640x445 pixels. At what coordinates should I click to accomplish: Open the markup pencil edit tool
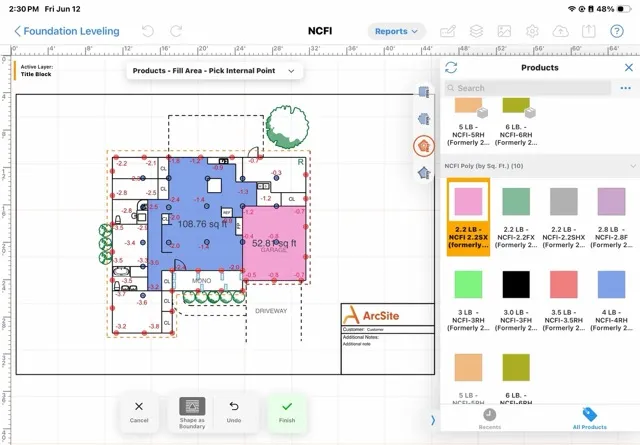tap(448, 31)
